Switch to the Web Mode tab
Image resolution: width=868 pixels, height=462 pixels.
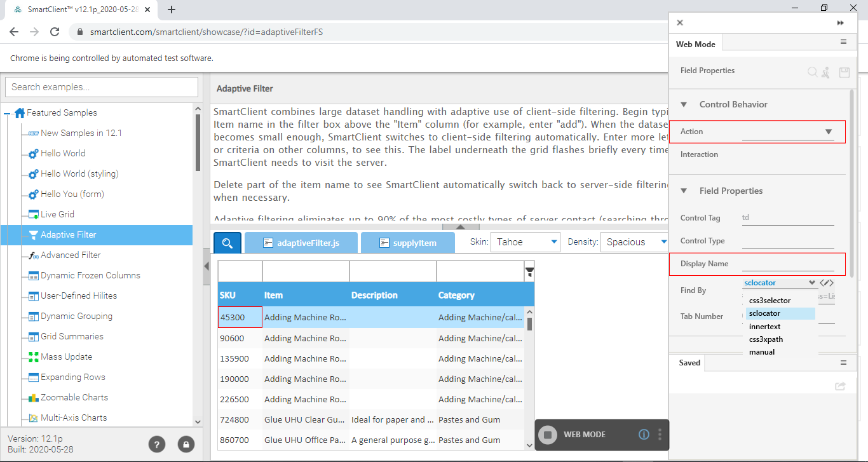click(x=695, y=44)
